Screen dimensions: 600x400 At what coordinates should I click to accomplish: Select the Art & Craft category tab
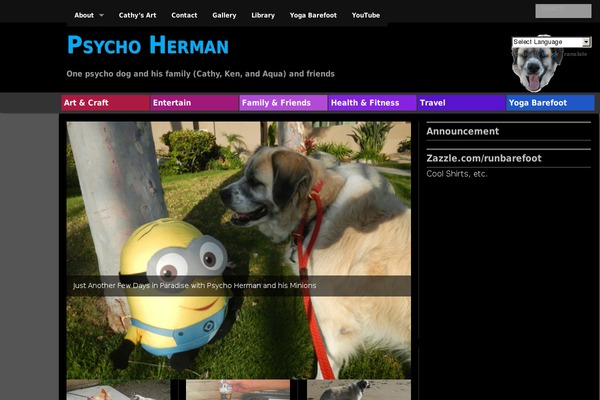click(105, 103)
